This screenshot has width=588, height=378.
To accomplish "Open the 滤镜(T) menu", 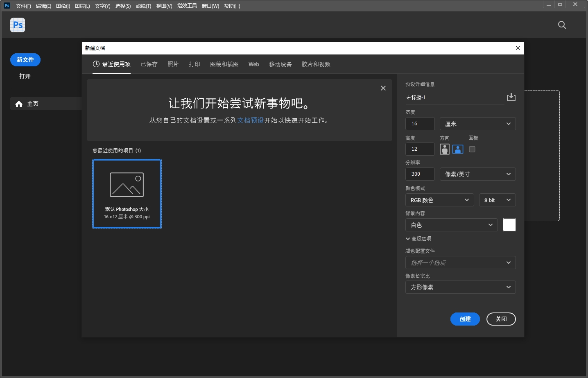I will (143, 6).
